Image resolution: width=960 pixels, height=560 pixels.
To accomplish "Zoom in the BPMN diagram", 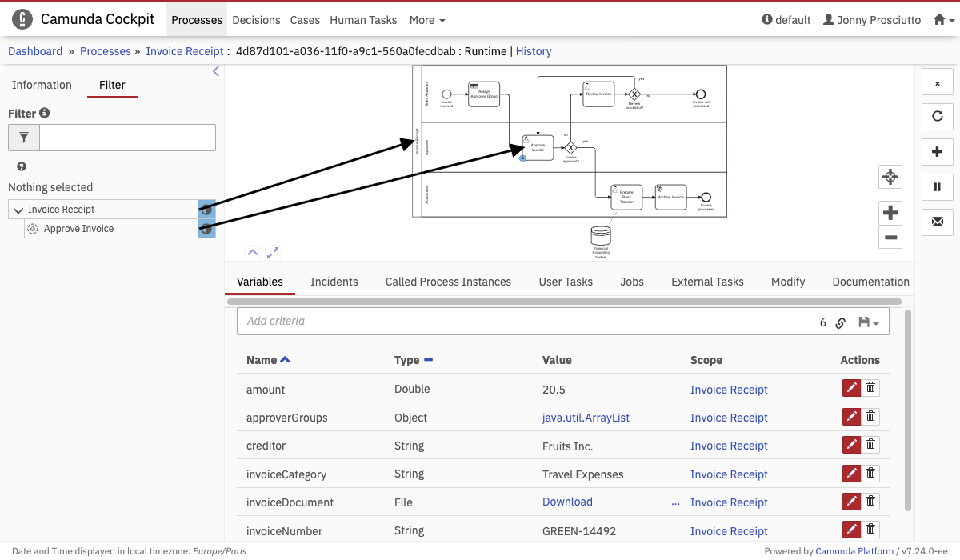I will coord(890,213).
